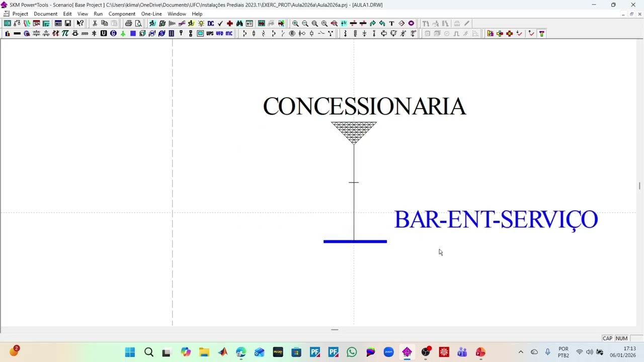This screenshot has height=362, width=644.
Task: Select the hatched utility triangle symbol
Action: 354,133
